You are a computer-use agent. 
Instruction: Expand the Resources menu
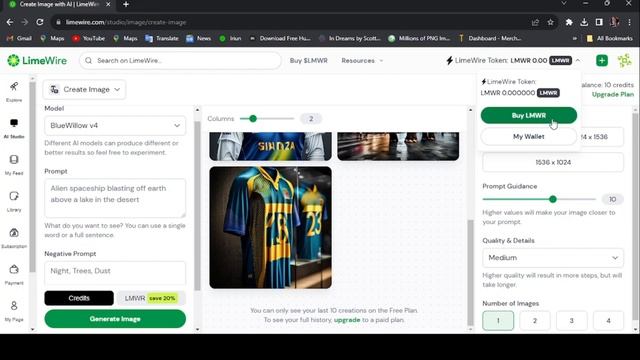pos(362,60)
